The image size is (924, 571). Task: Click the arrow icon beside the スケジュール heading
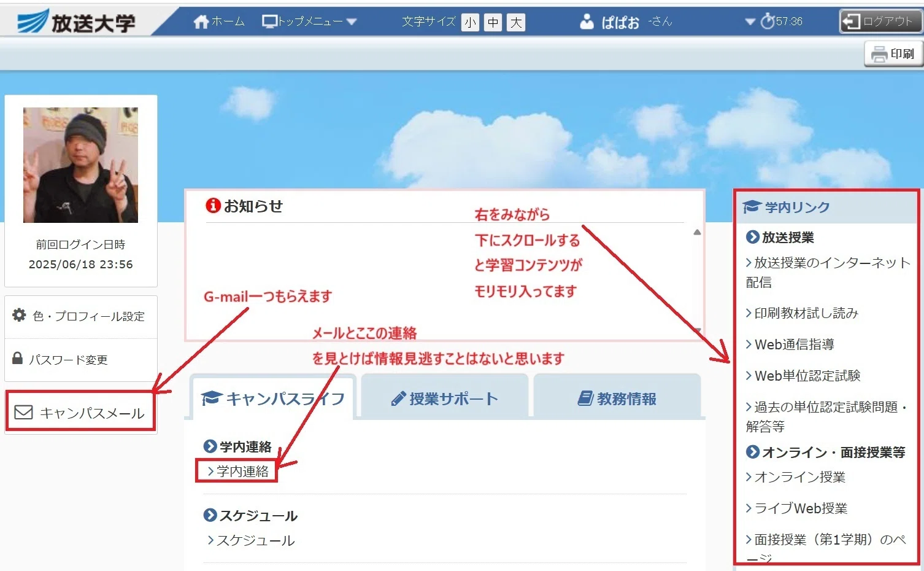pyautogui.click(x=210, y=515)
